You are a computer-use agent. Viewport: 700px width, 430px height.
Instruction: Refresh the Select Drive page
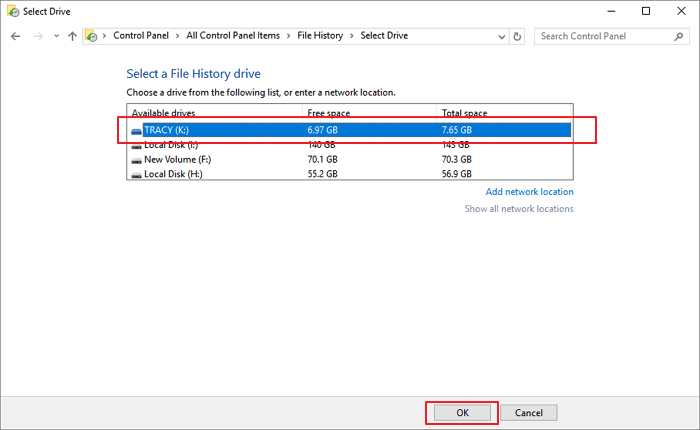click(x=517, y=37)
